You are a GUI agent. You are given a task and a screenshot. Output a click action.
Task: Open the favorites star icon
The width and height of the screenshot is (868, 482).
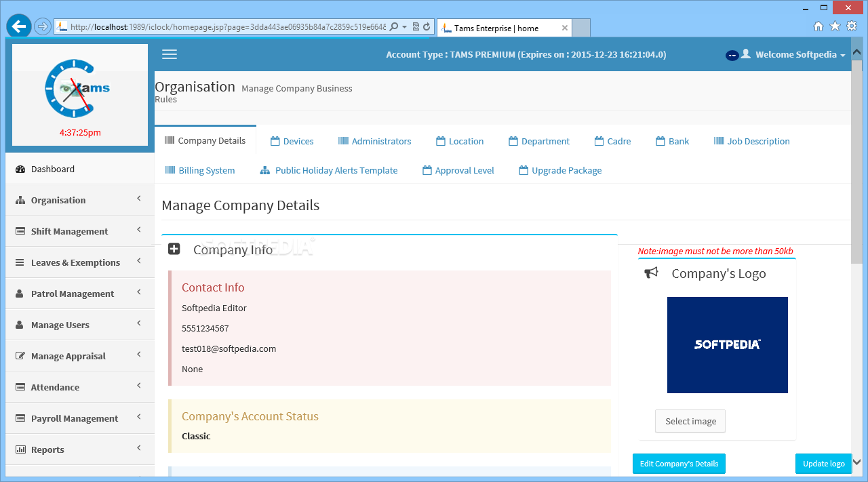pyautogui.click(x=835, y=26)
